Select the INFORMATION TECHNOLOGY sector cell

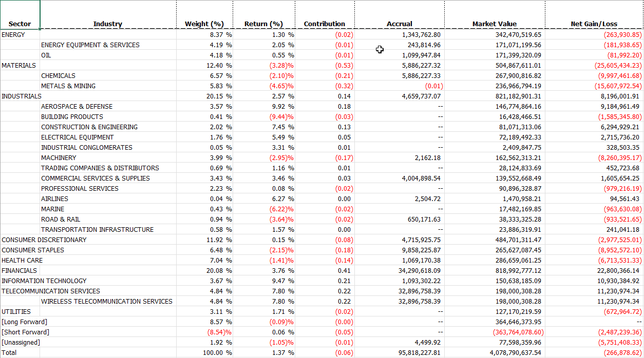pyautogui.click(x=44, y=281)
